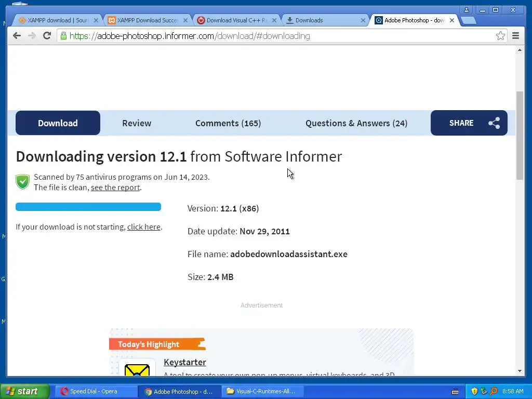Reload the current page

pos(47,36)
